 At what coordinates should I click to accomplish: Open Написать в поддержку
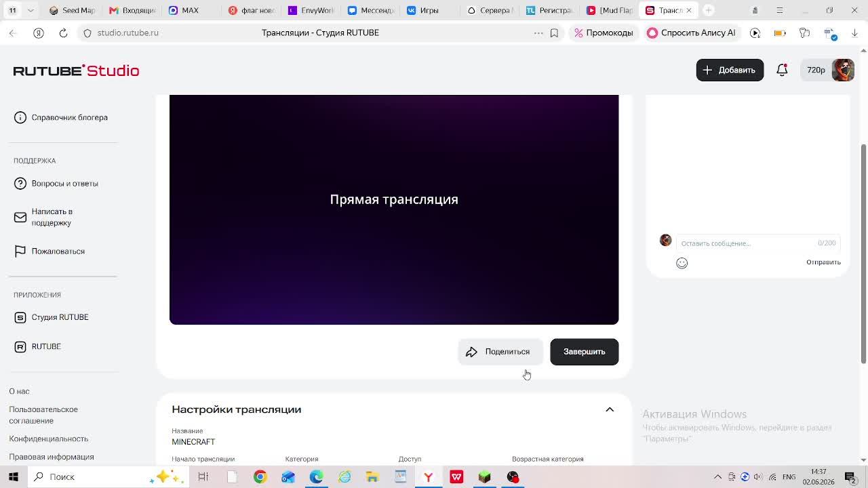click(x=43, y=217)
